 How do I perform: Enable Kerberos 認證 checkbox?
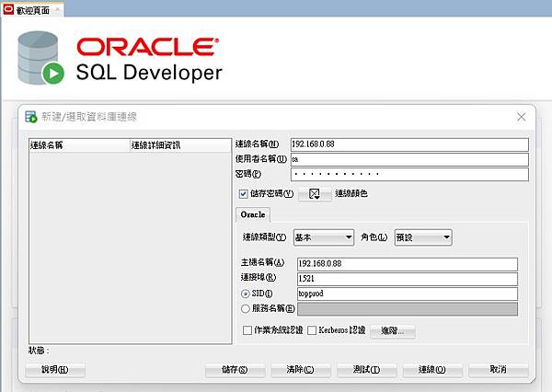click(x=312, y=330)
